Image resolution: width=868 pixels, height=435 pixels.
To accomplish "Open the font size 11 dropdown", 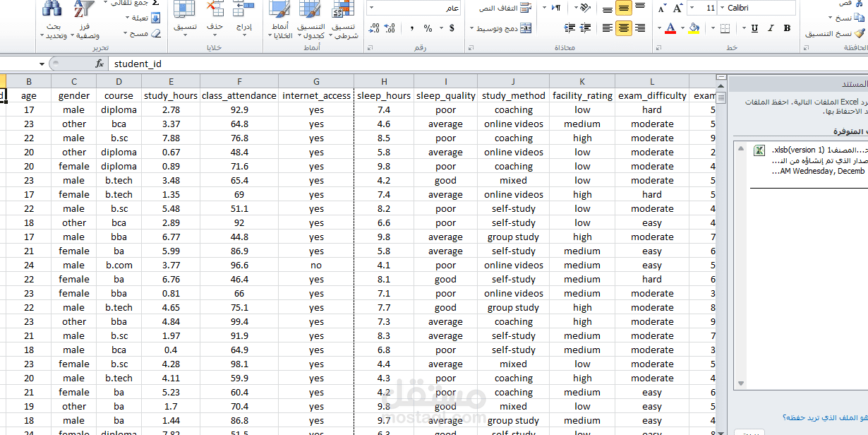I will [692, 8].
